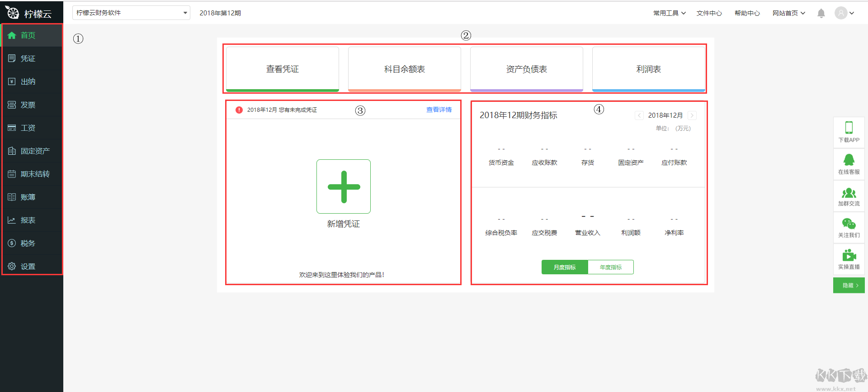Image resolution: width=868 pixels, height=392 pixels.
Task: Click the WeChat follow us (关注我们) icon
Action: pos(849,224)
